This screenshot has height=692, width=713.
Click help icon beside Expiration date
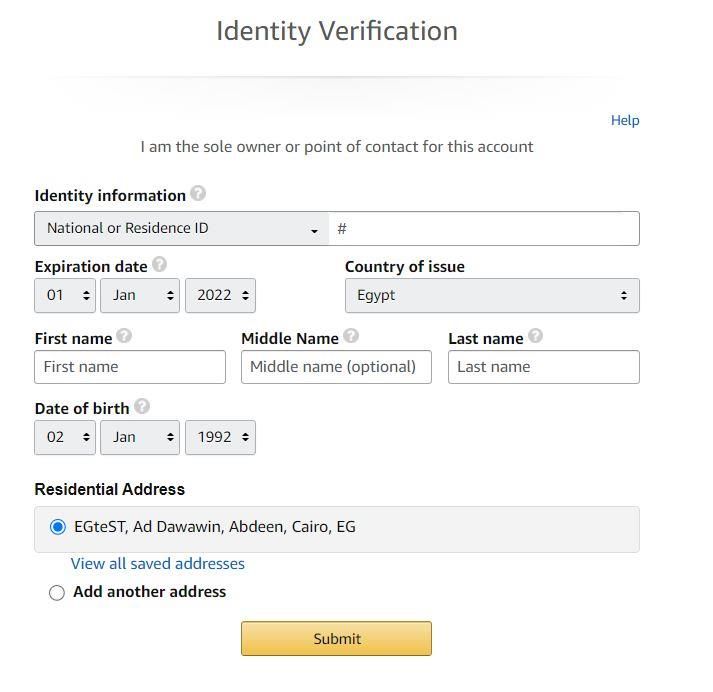pyautogui.click(x=159, y=264)
